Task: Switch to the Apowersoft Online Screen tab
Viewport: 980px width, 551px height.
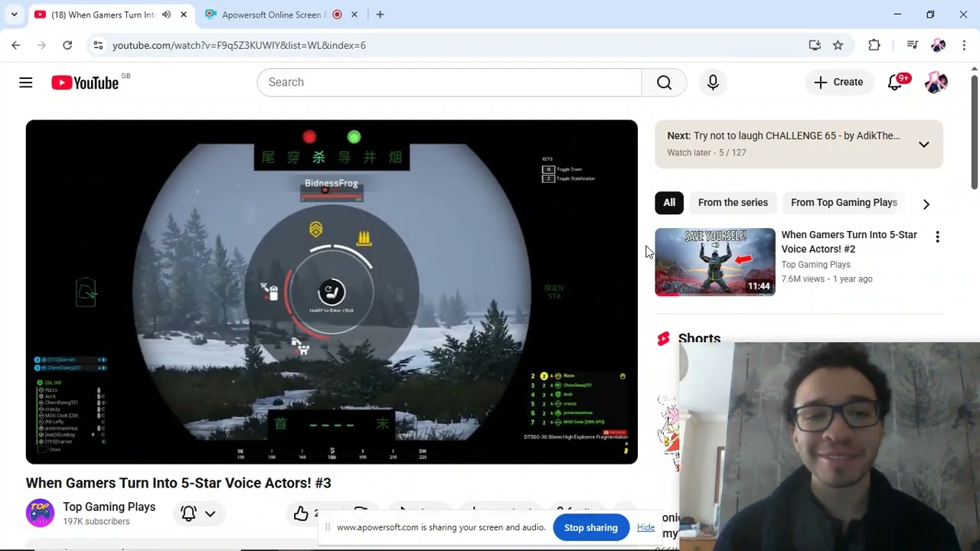Action: [274, 15]
